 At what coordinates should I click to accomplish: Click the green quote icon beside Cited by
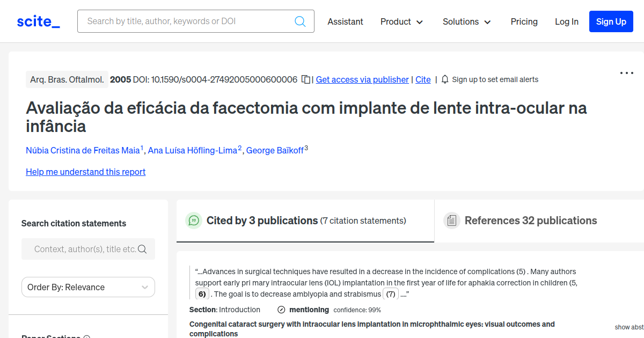click(x=193, y=221)
